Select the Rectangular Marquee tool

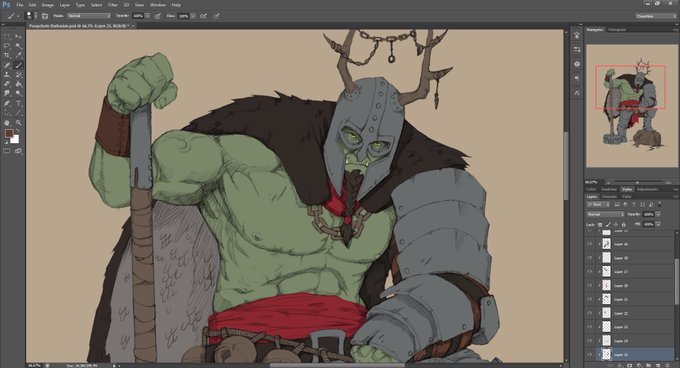tap(7, 36)
